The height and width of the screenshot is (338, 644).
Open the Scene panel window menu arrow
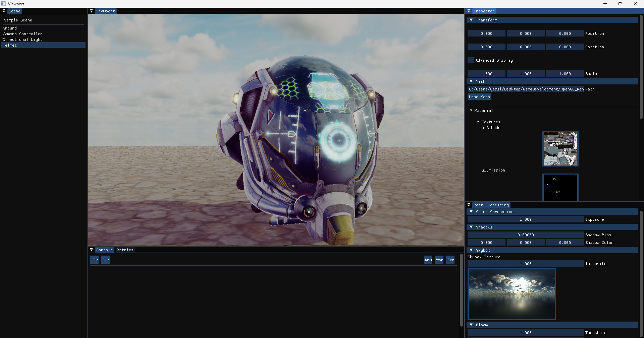point(4,11)
